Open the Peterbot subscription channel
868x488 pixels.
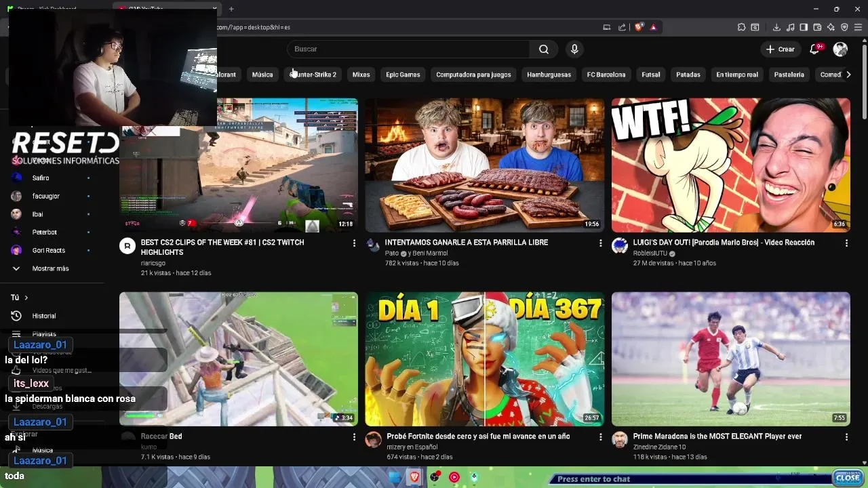pos(44,232)
